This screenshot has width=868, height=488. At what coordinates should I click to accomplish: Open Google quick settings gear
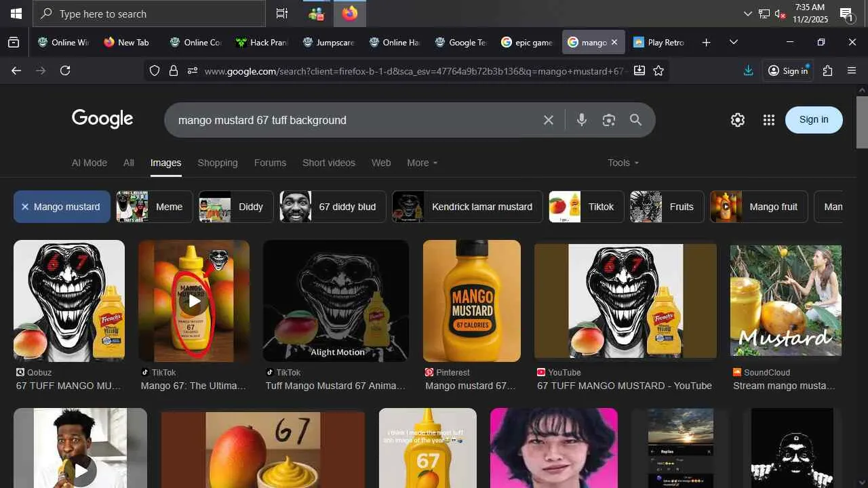coord(738,120)
